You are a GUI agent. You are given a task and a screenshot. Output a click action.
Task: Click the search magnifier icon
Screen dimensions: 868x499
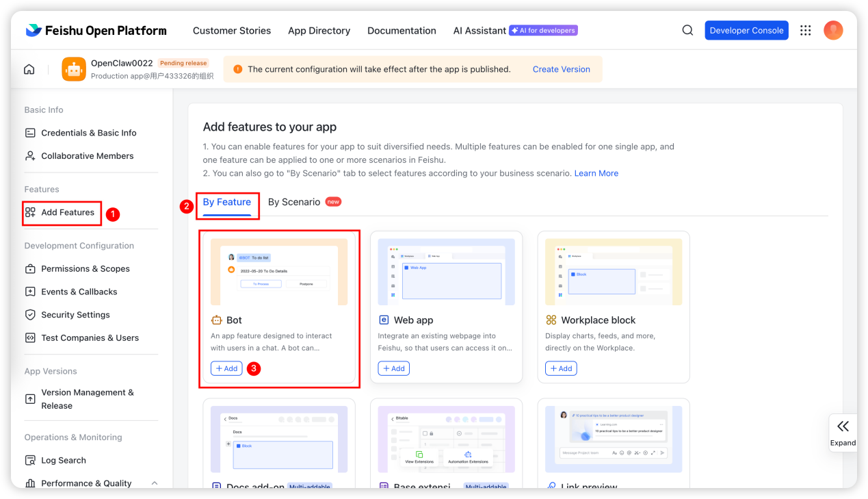click(687, 30)
